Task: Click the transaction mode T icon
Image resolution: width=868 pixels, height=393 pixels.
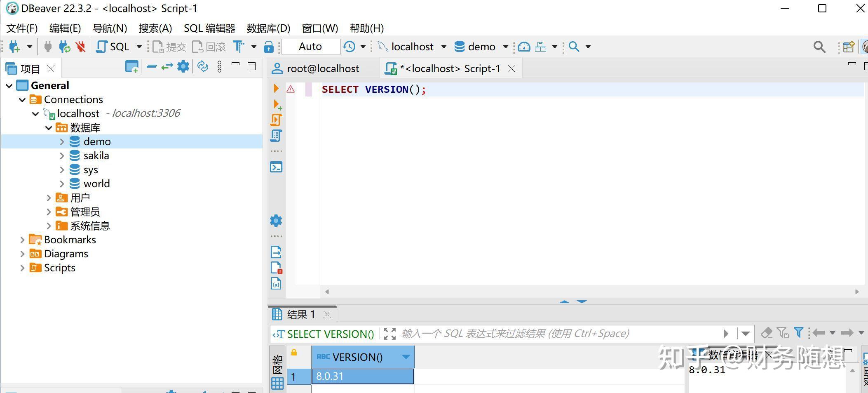Action: click(238, 47)
